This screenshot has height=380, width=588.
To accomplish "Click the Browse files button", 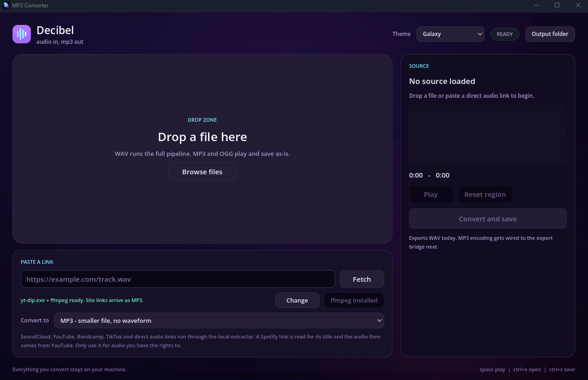I will pyautogui.click(x=202, y=172).
